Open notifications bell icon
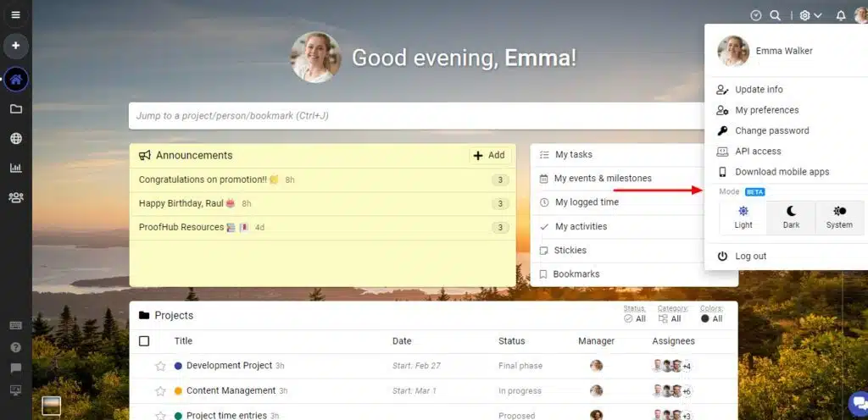Viewport: 868px width, 420px height. point(840,15)
